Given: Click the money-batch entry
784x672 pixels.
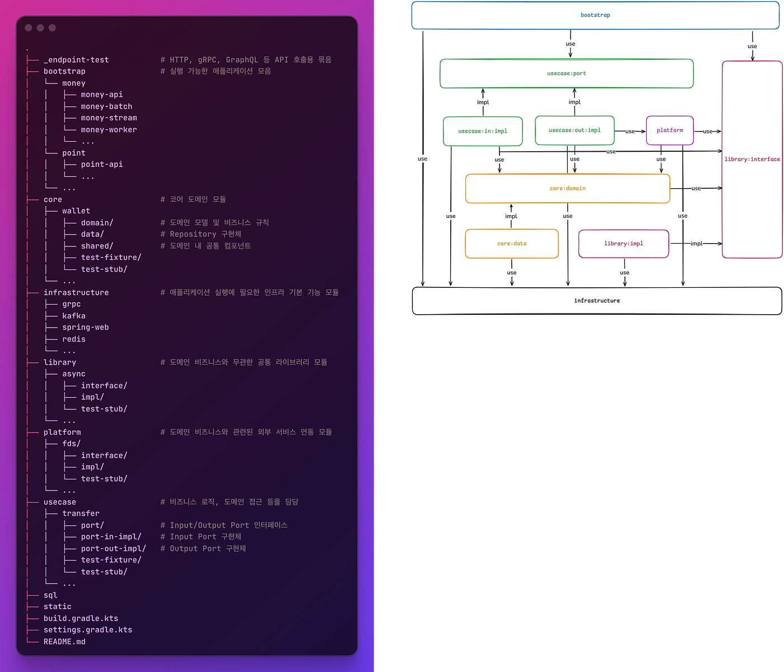Looking at the screenshot, I should click(106, 106).
